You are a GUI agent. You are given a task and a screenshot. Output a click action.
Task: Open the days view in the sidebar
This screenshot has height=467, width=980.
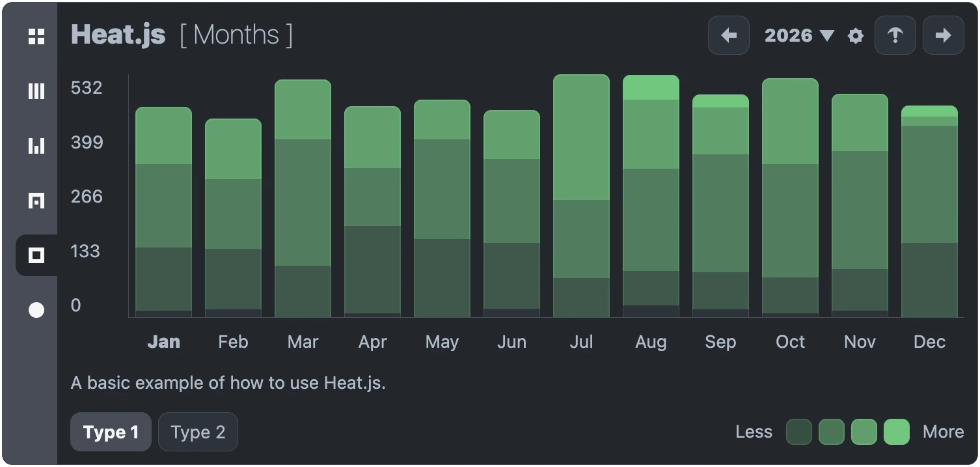tap(36, 201)
